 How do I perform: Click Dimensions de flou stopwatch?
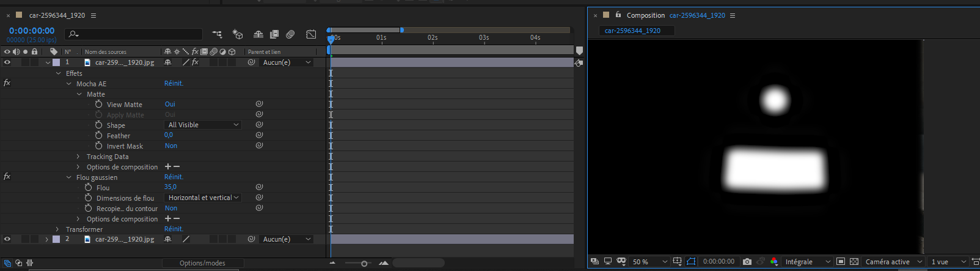[88, 198]
